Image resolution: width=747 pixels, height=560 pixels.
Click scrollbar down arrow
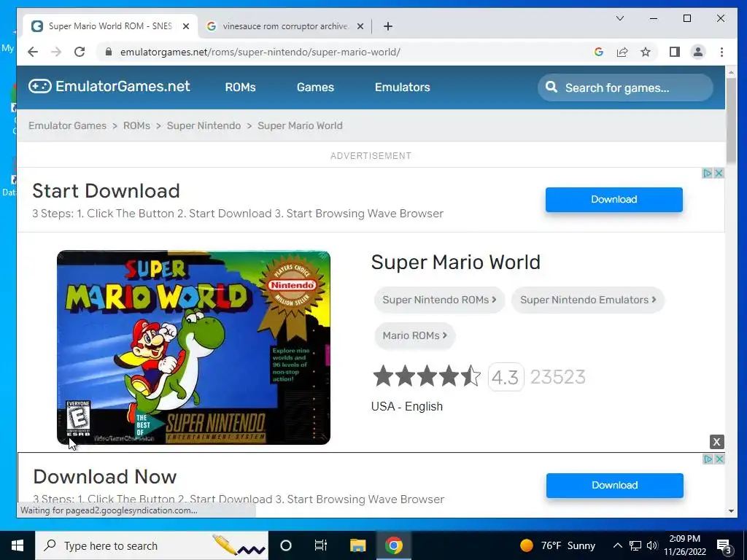click(x=731, y=511)
